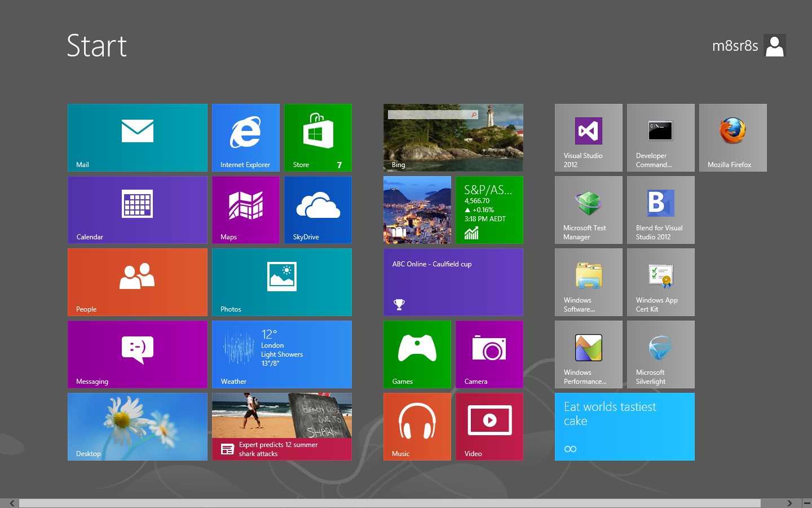Launch Internet Explorer tile
Viewport: 812px width, 508px height.
pos(246,138)
